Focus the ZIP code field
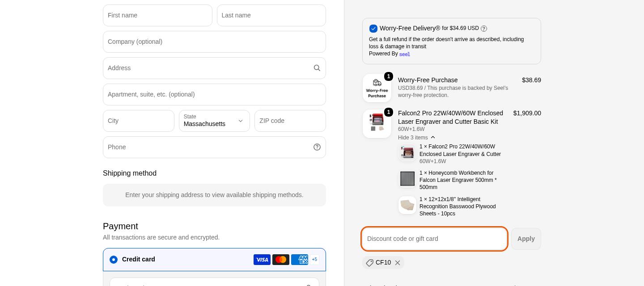The width and height of the screenshot is (644, 286). pyautogui.click(x=290, y=121)
